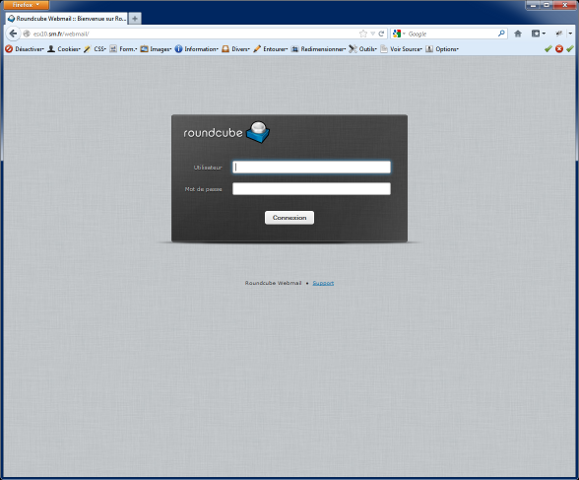Select the Roundcube Webmail tab

click(67, 18)
